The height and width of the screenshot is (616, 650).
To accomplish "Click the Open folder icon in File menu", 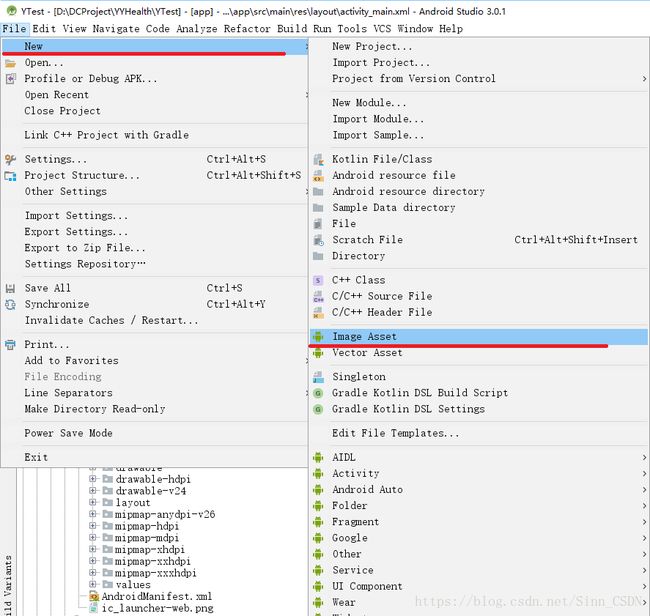I will [x=10, y=63].
